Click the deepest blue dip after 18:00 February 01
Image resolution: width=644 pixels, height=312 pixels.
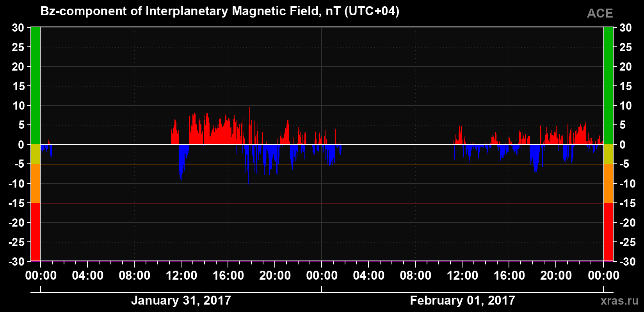click(535, 158)
